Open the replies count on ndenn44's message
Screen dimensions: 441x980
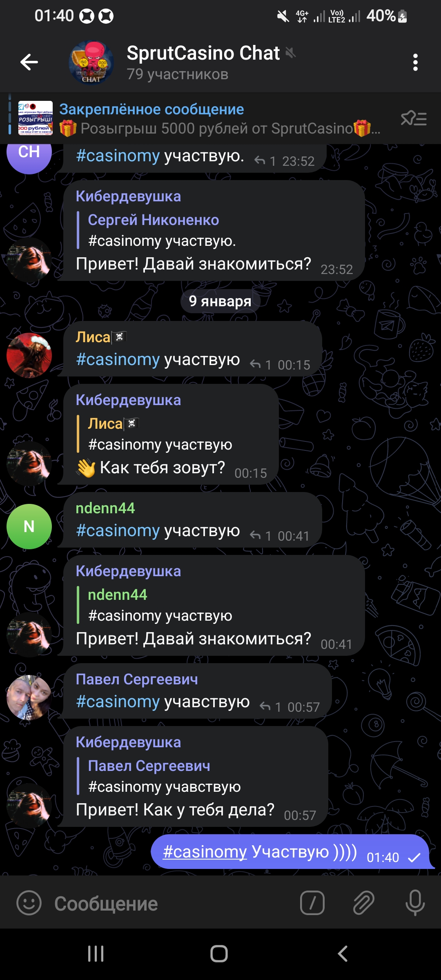pos(261,536)
